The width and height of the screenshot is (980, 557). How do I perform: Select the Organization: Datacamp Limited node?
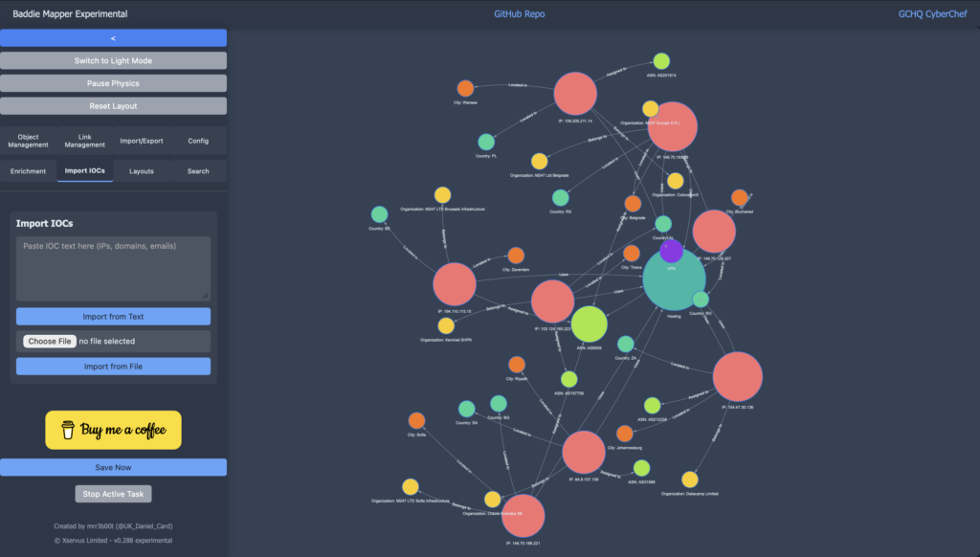[x=689, y=479]
